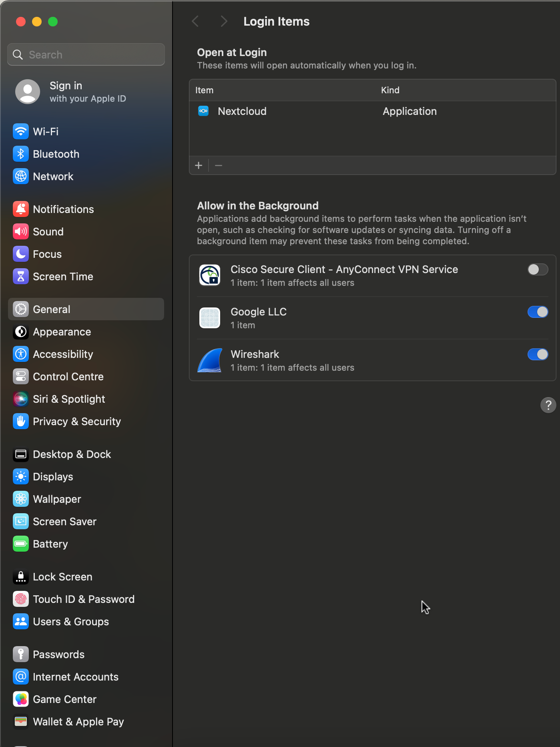This screenshot has width=560, height=747.
Task: Click the Search field in sidebar
Action: coord(86,55)
